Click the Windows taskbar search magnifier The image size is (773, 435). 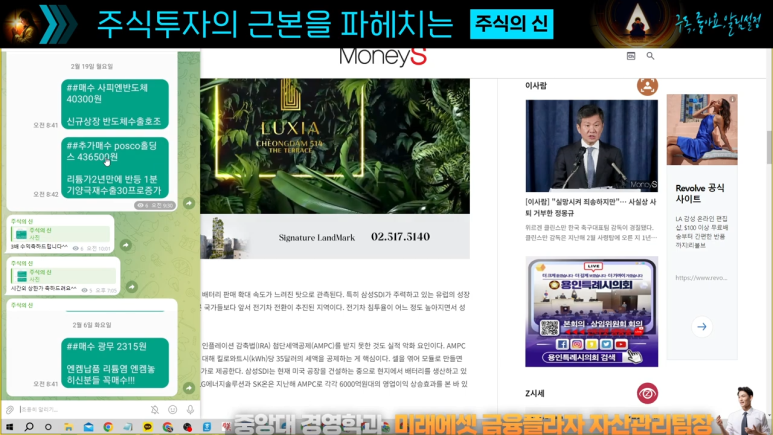(29, 427)
